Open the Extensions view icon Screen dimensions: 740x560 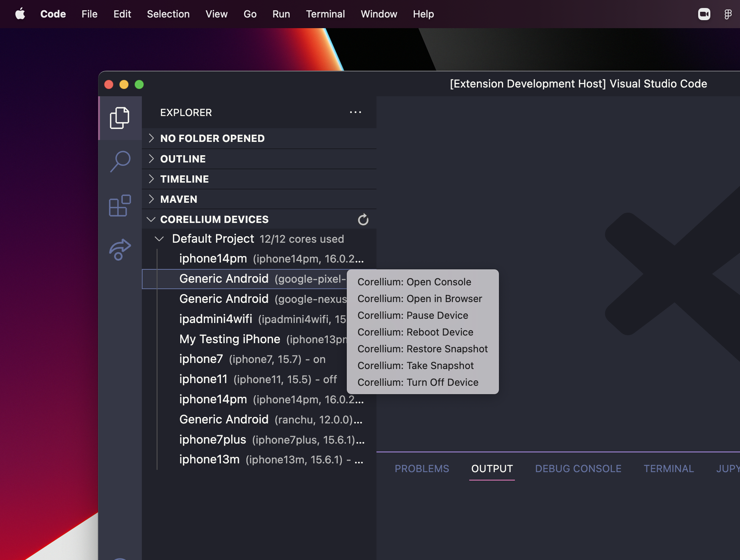(x=120, y=206)
